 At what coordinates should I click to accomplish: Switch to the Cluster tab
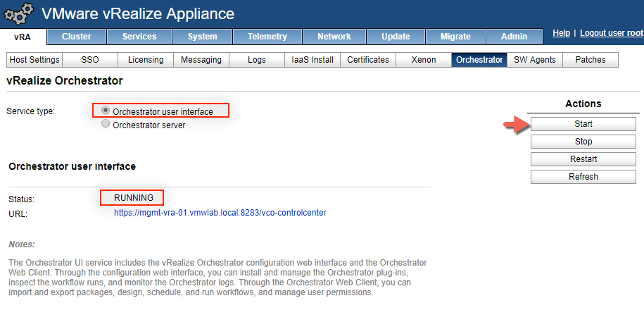click(77, 37)
